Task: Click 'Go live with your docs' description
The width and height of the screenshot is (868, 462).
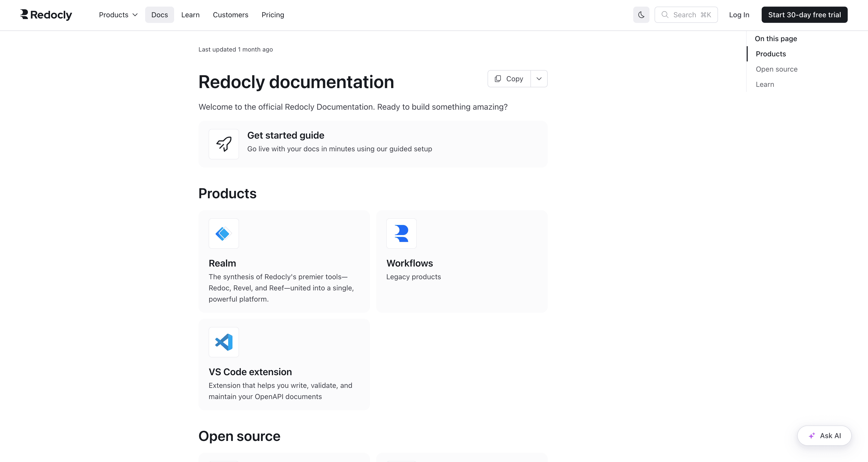Action: click(340, 148)
